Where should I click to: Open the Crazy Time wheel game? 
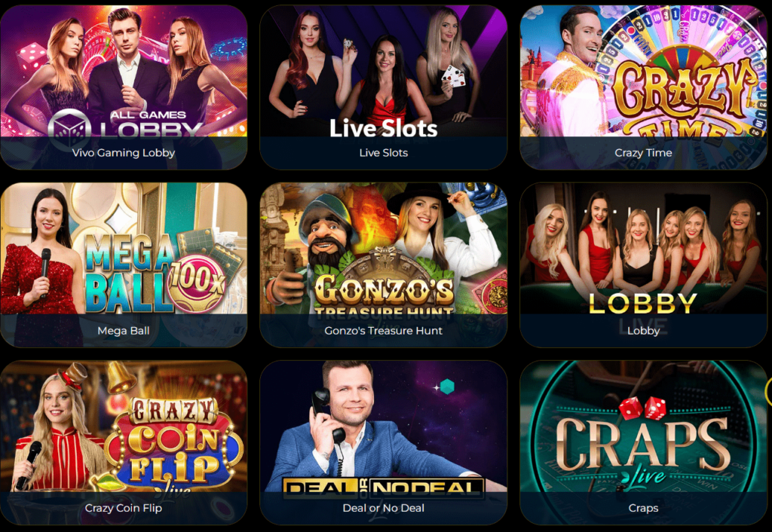tap(643, 87)
